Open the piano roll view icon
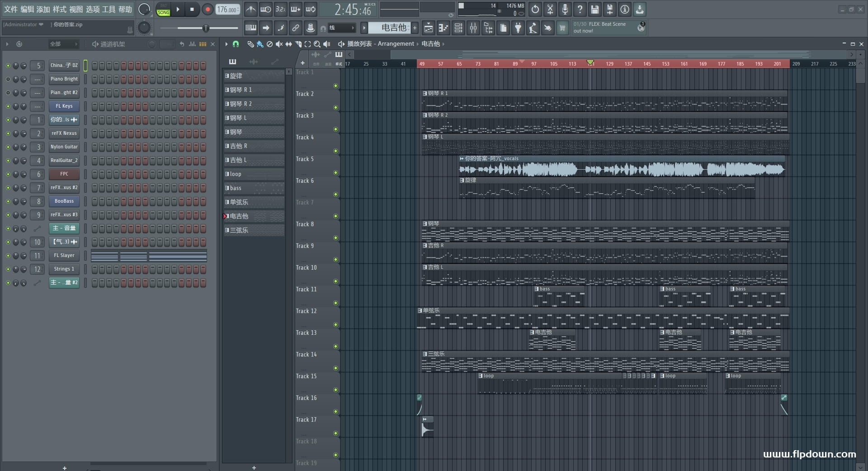The height and width of the screenshot is (471, 868). pyautogui.click(x=443, y=28)
